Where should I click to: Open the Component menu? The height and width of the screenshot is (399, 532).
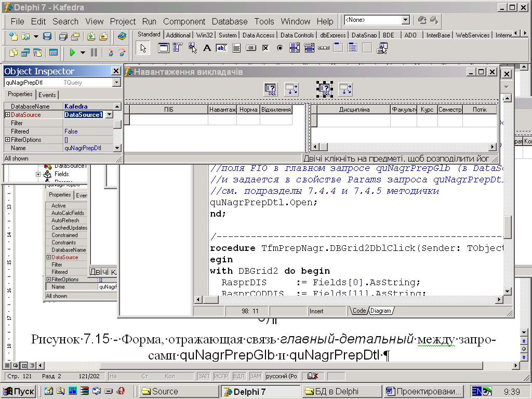pyautogui.click(x=184, y=21)
